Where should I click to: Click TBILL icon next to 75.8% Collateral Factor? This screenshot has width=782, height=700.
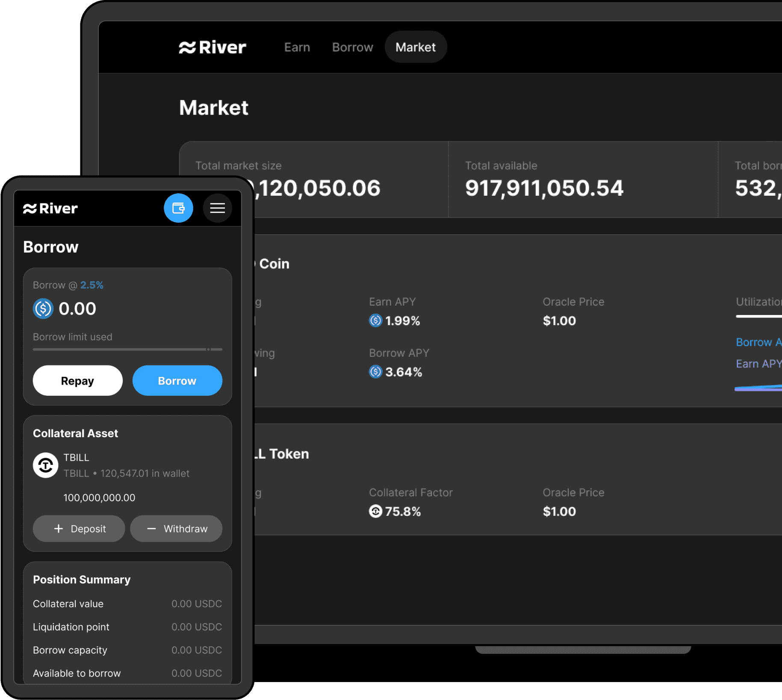tap(375, 511)
